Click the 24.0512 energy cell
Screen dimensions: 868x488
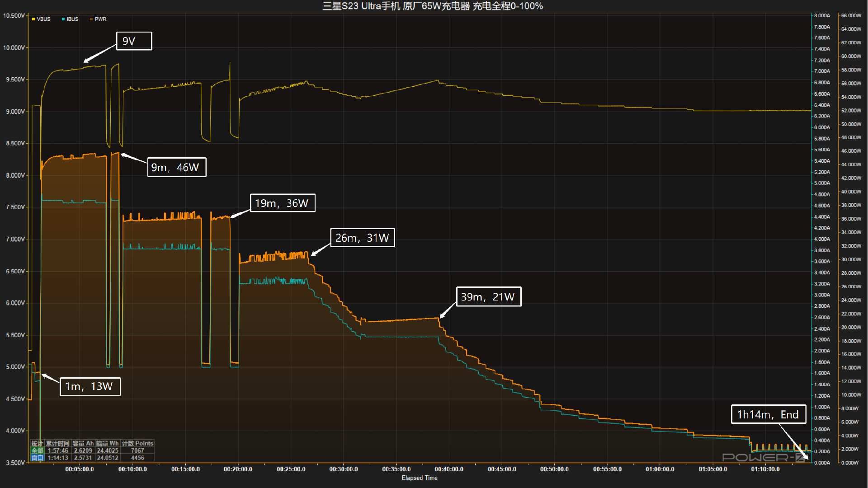coord(107,458)
